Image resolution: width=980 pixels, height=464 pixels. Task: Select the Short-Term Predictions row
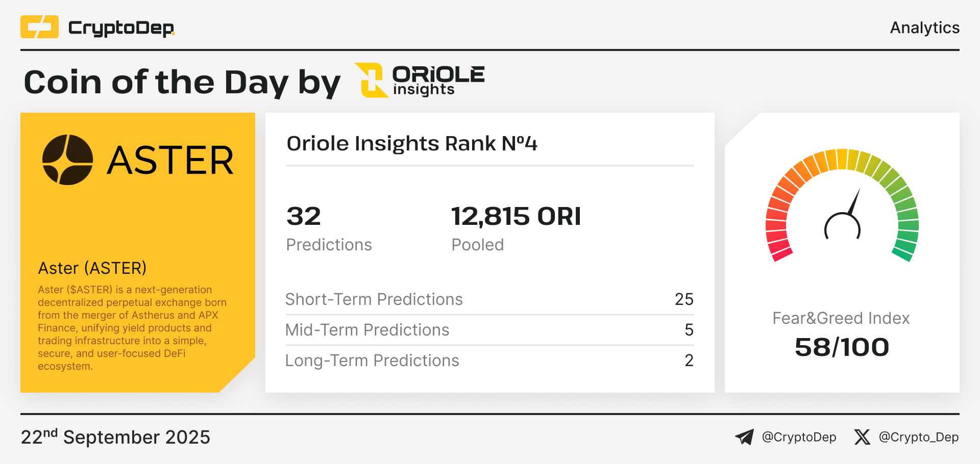489,299
